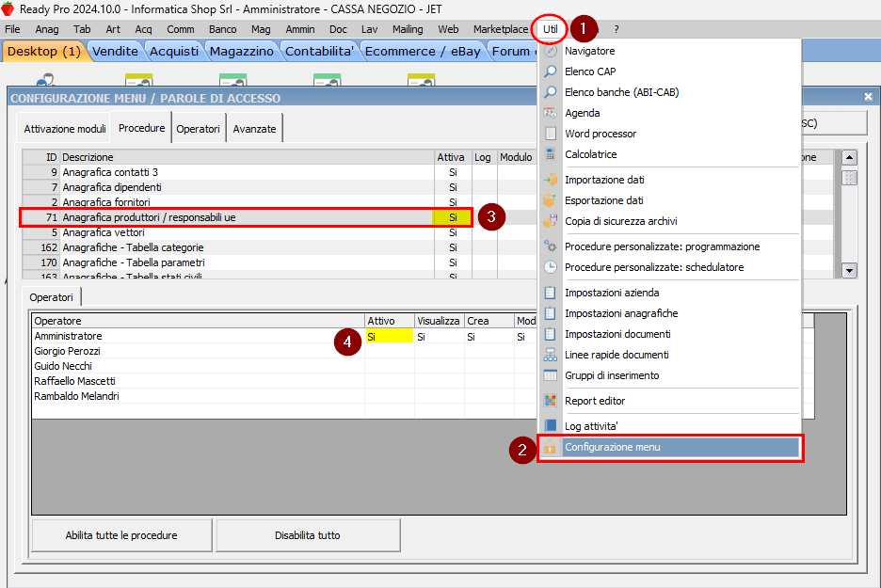Click the Word processor page icon
Image resolution: width=881 pixels, height=588 pixels.
551,134
